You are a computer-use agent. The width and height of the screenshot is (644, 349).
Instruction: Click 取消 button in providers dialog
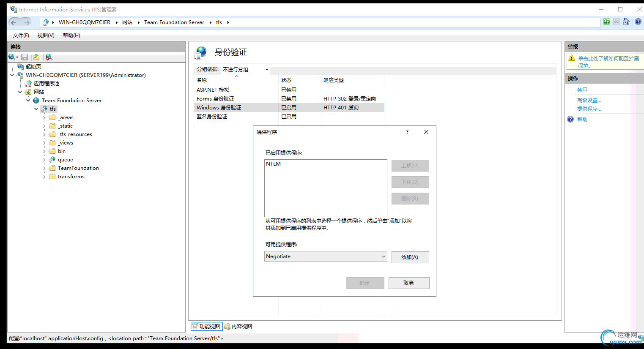409,283
